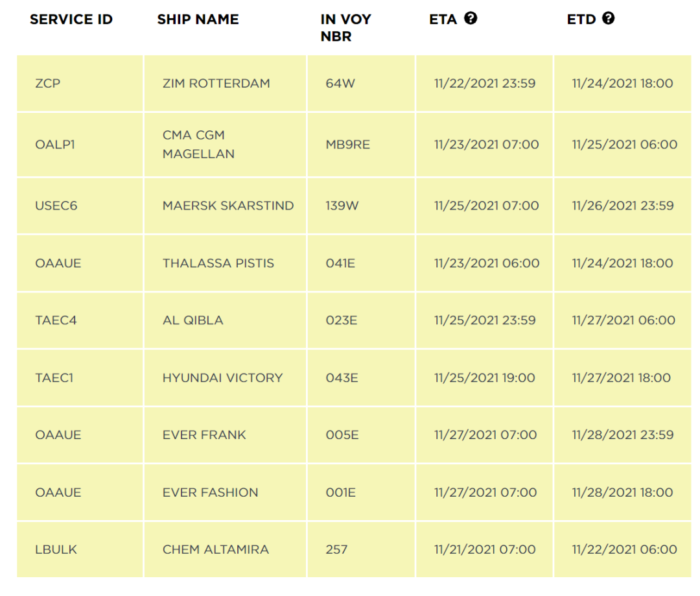Click ETD 11/27/2021 06:00

(x=624, y=321)
